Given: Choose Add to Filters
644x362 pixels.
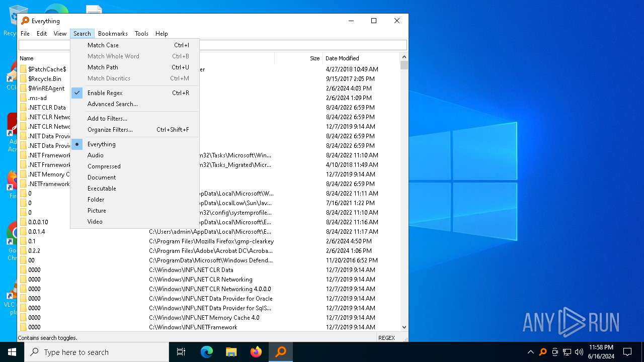Looking at the screenshot, I should click(135, 118).
